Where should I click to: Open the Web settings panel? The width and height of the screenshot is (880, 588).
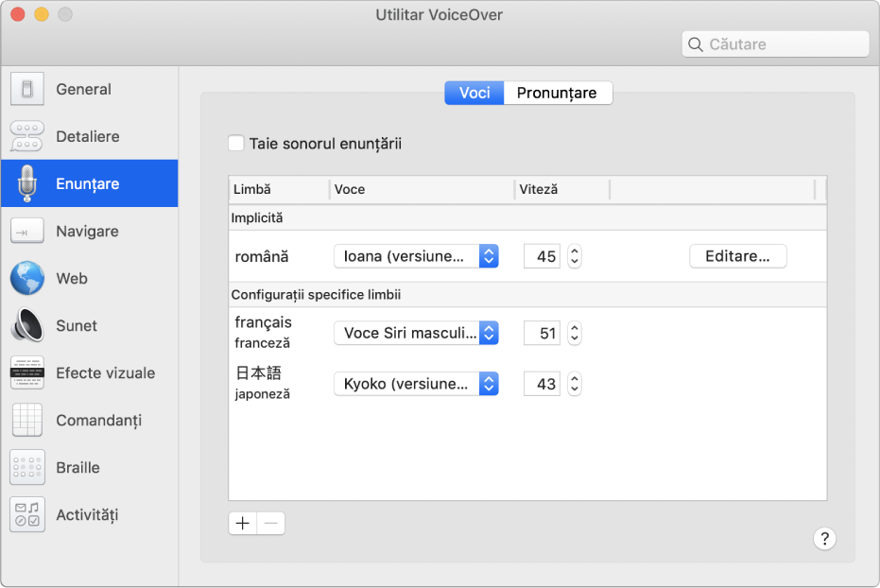click(x=76, y=278)
